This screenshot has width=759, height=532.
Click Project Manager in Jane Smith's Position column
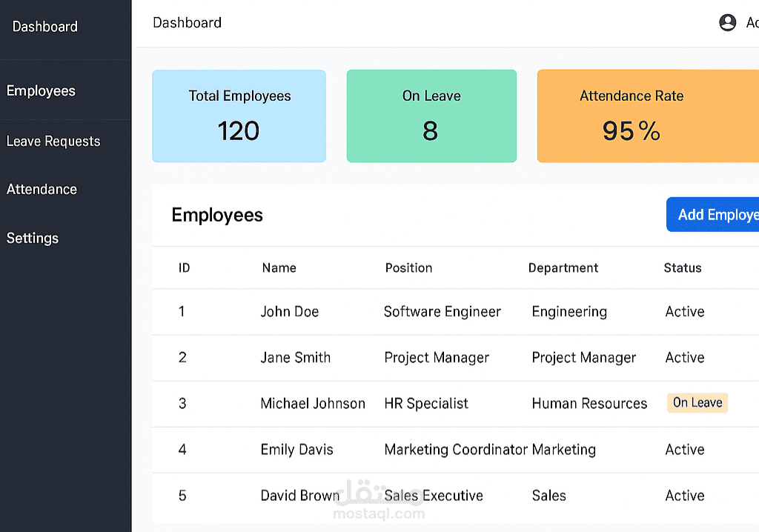coord(437,358)
